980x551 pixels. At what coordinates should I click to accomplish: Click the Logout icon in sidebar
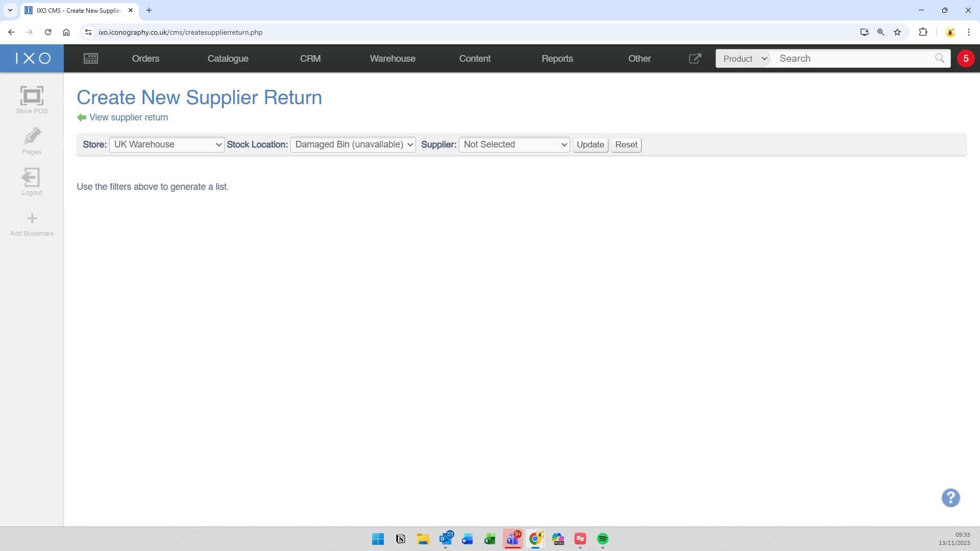[x=31, y=178]
